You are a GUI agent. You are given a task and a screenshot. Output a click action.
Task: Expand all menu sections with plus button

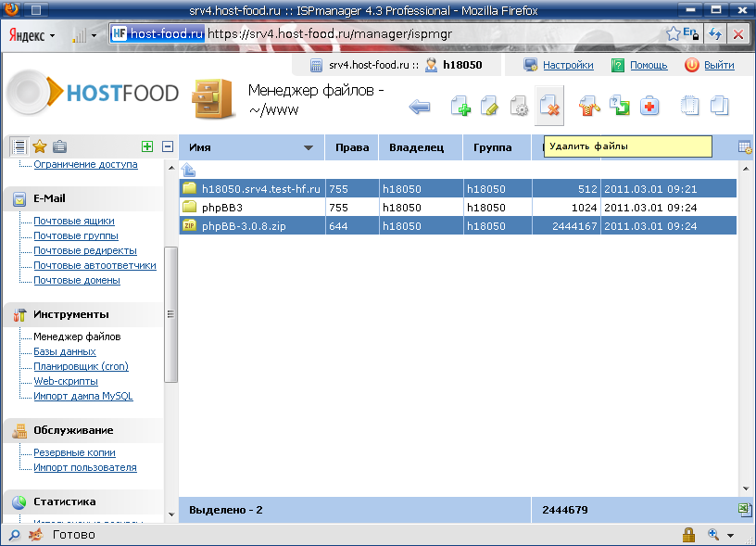[146, 146]
